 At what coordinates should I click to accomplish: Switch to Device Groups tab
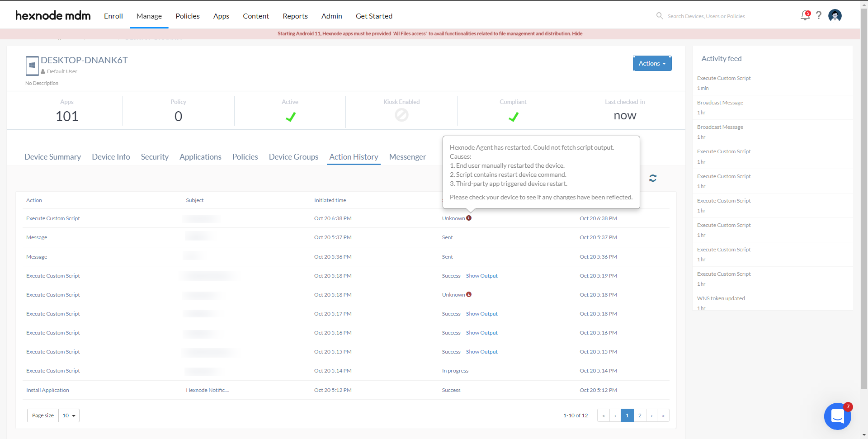(293, 157)
